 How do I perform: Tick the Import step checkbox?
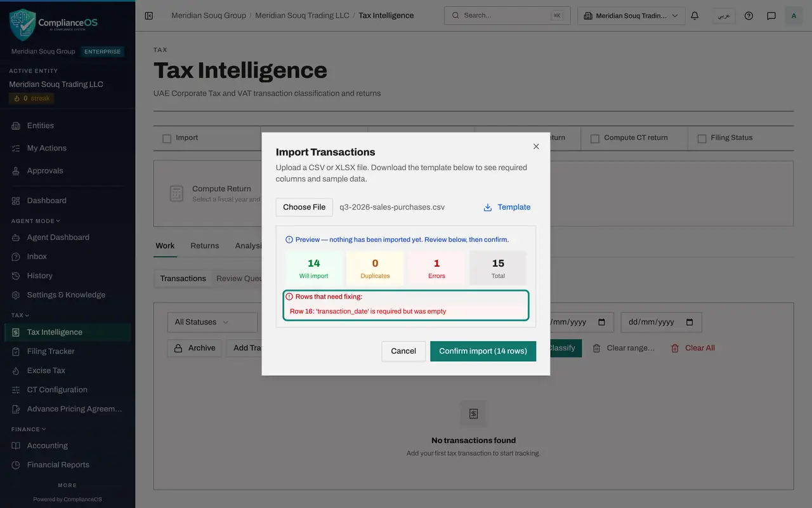[x=167, y=138]
